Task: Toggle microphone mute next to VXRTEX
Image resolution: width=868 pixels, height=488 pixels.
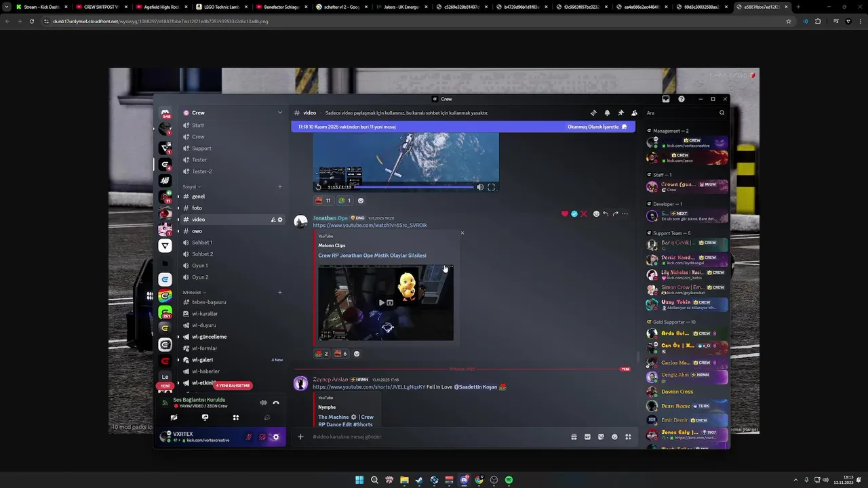Action: point(249,437)
